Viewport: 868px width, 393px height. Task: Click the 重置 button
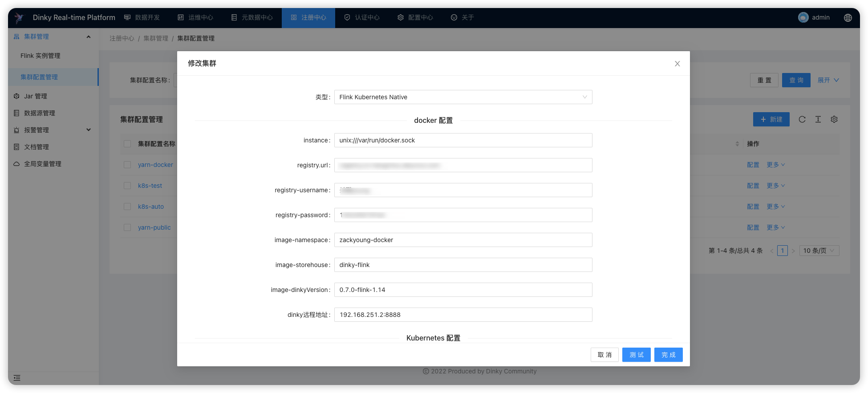(x=764, y=80)
